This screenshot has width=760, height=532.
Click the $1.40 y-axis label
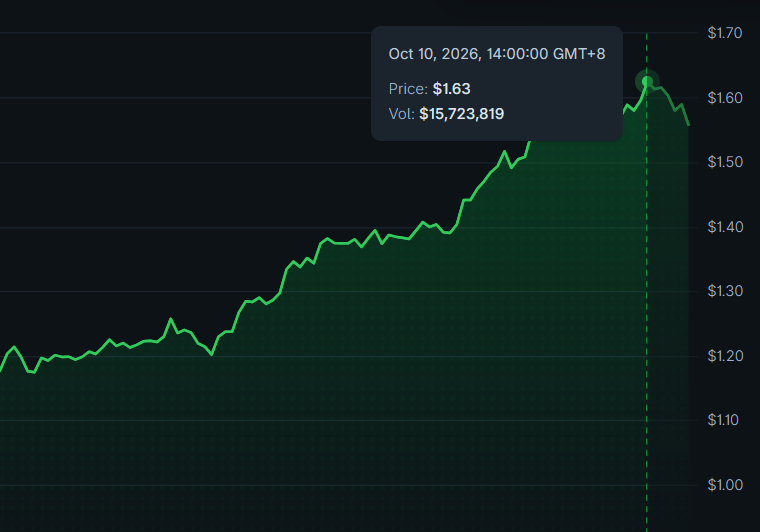point(725,227)
